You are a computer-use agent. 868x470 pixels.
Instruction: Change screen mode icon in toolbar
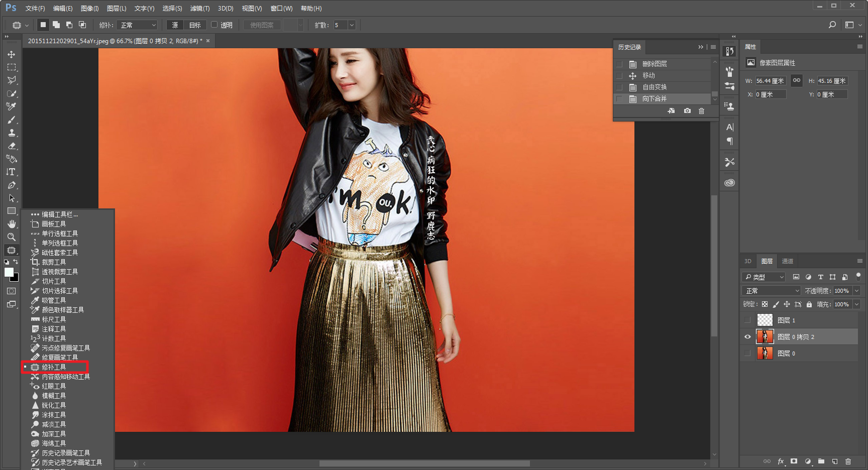pyautogui.click(x=11, y=304)
